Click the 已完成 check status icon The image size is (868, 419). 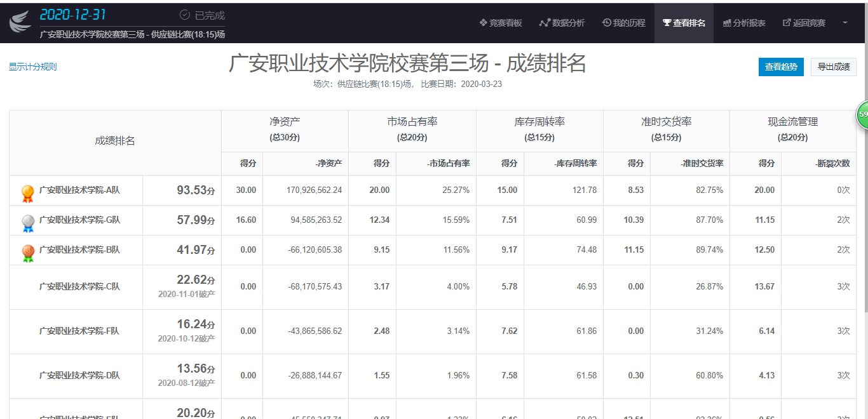[184, 14]
